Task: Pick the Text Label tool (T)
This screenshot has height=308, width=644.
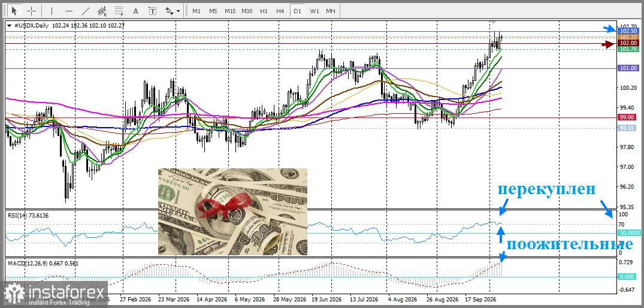Action: (x=152, y=11)
